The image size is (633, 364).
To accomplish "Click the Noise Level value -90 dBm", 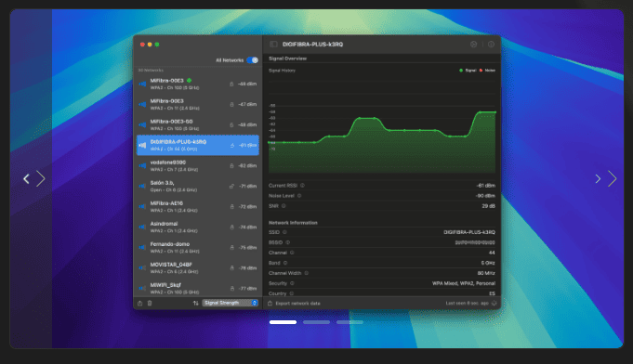I will [x=485, y=196].
